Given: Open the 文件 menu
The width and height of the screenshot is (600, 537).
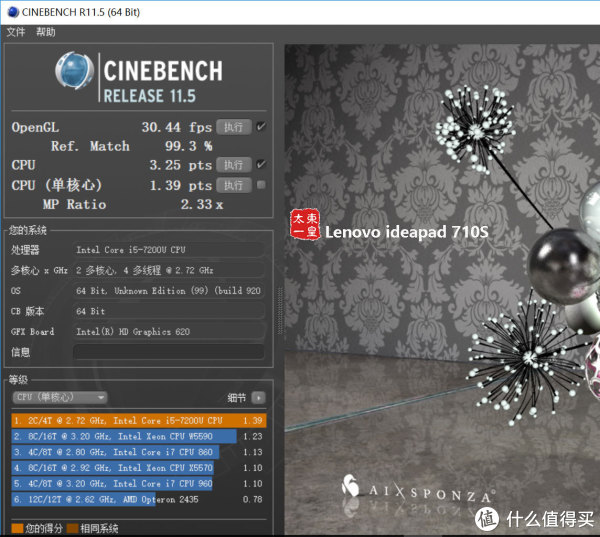Looking at the screenshot, I should 16,32.
